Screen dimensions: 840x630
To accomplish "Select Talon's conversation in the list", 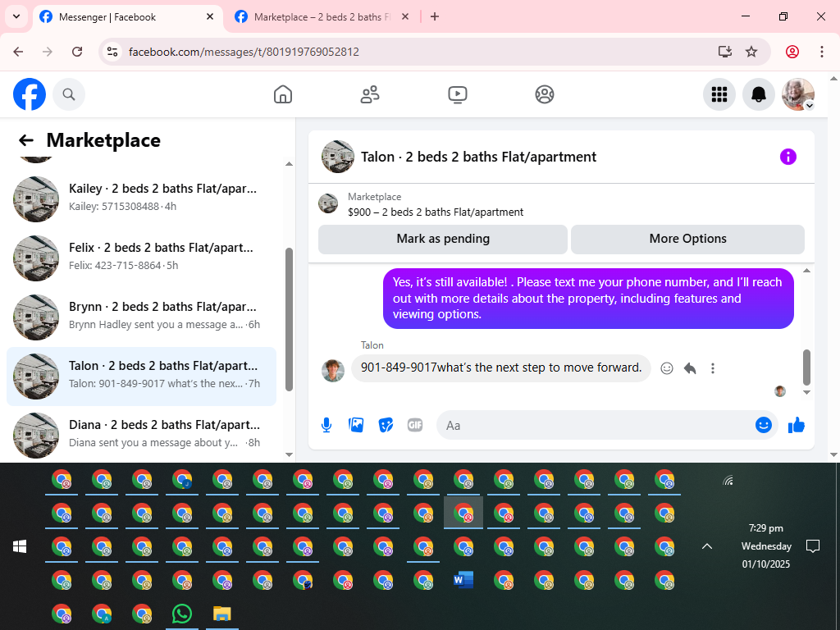I will (141, 376).
